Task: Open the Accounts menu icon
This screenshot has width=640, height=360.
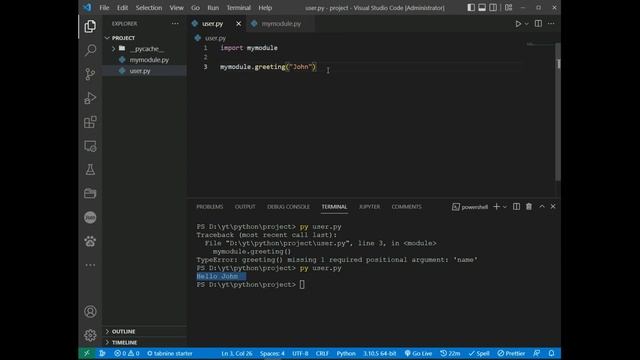Action: coord(90,312)
